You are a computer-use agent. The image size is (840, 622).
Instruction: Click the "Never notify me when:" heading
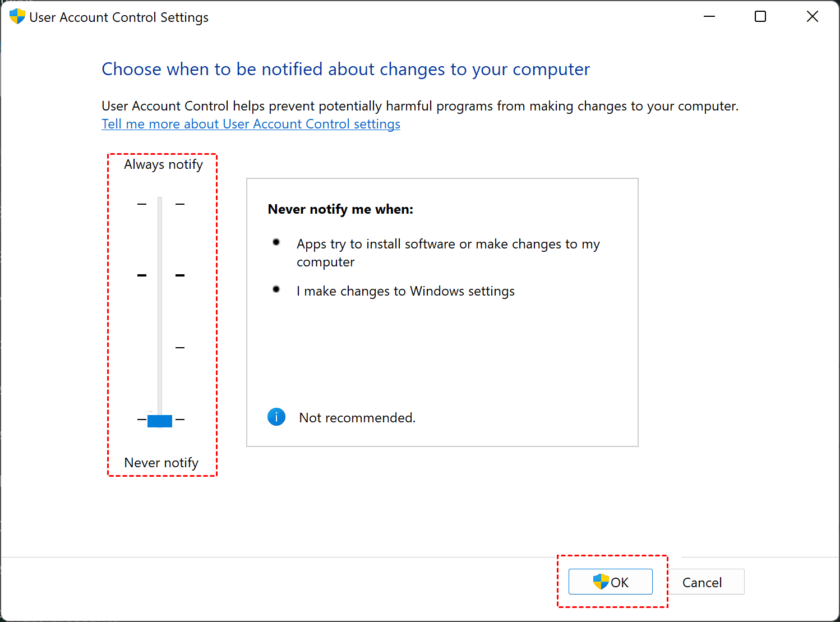point(340,209)
